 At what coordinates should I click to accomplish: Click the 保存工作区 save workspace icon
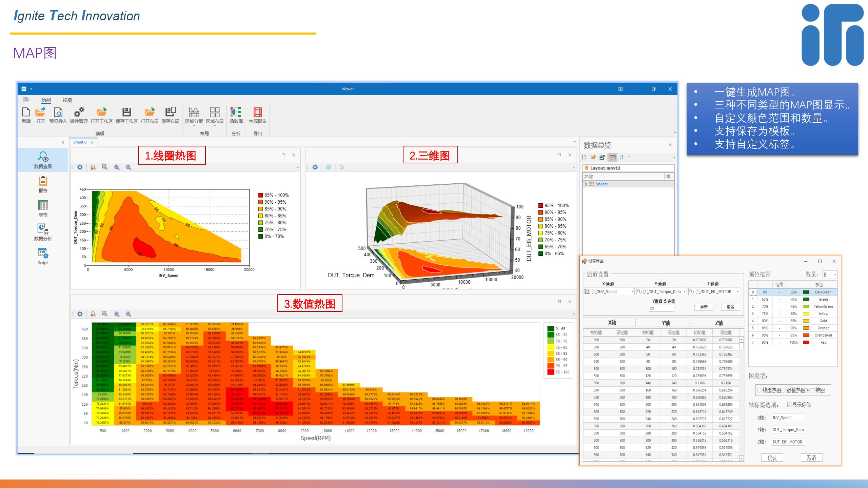tap(126, 112)
